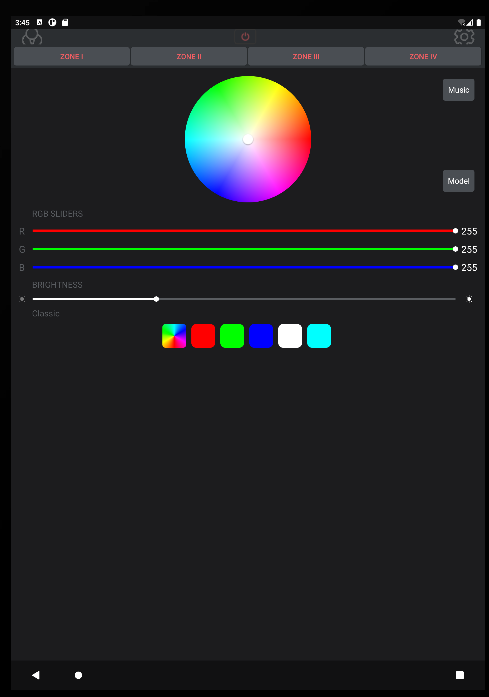Pick the red color swatch
Screen dimensions: 489x697
(x=203, y=336)
